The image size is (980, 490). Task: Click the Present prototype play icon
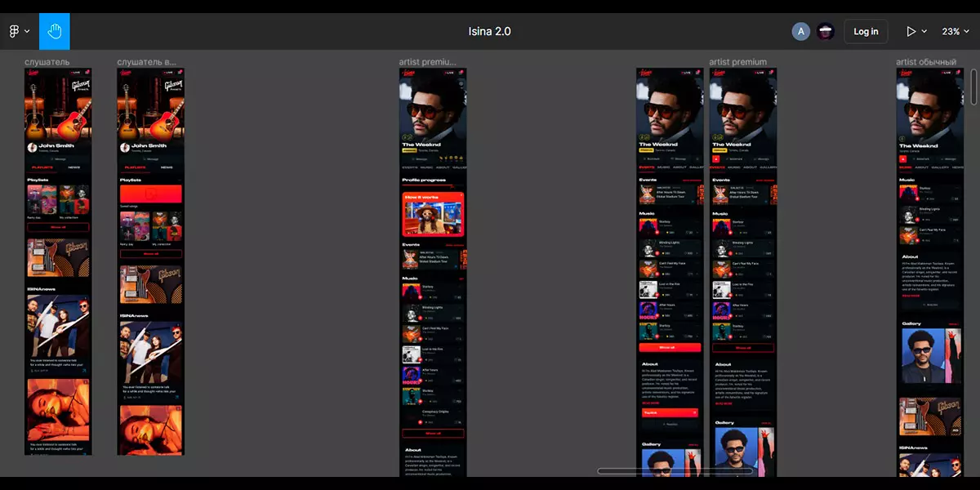pyautogui.click(x=911, y=31)
